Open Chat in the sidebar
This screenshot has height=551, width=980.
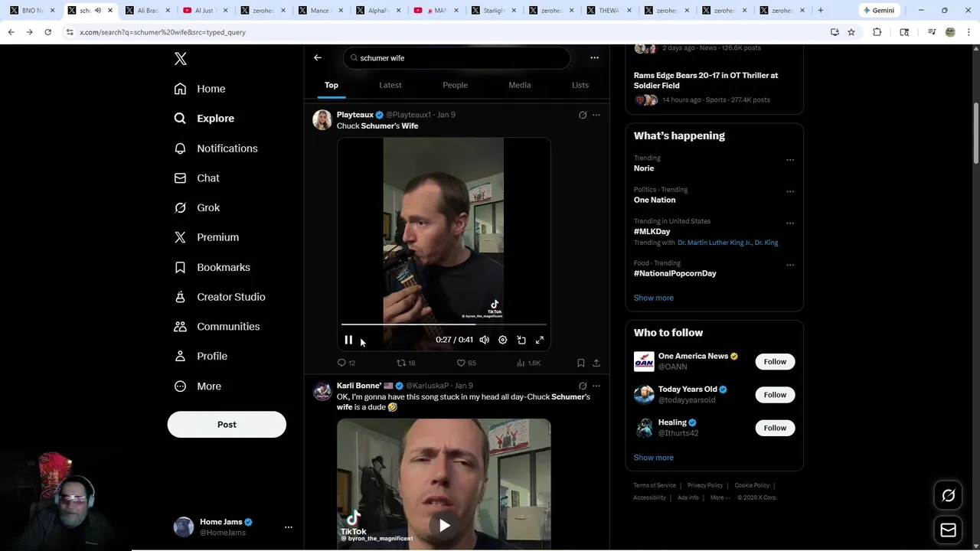coord(197,178)
